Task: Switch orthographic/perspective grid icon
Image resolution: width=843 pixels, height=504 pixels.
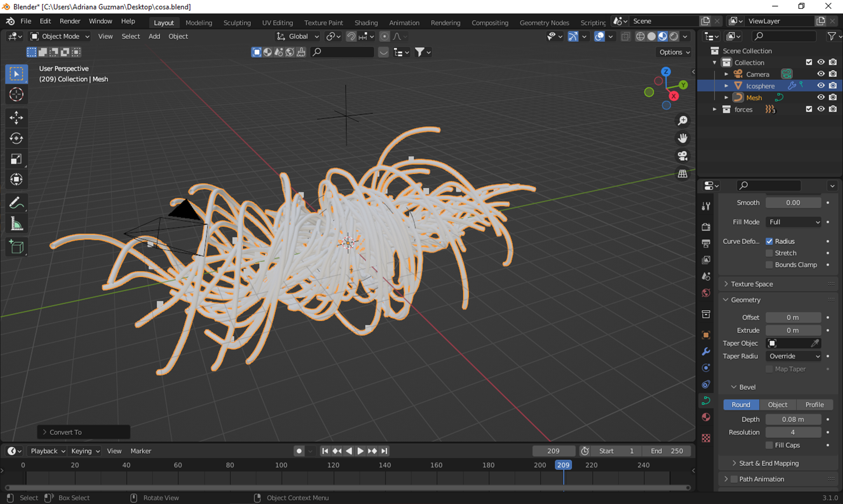Action: pos(683,174)
